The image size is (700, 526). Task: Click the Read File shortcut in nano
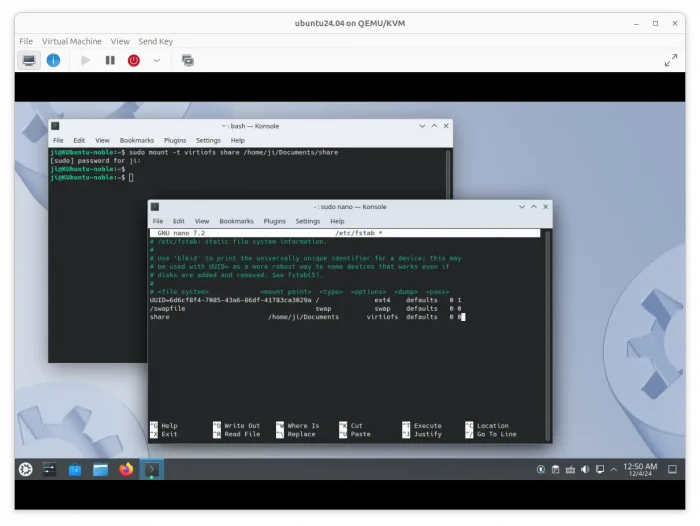237,434
